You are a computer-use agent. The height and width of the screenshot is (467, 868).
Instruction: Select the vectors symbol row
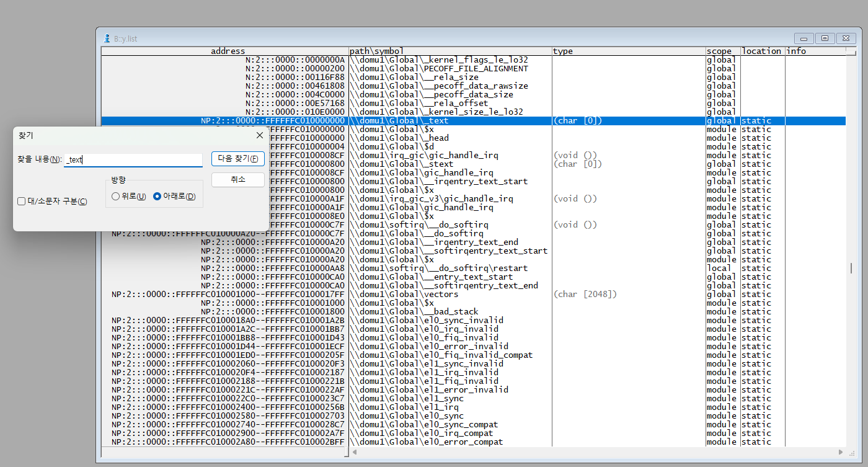(x=434, y=295)
